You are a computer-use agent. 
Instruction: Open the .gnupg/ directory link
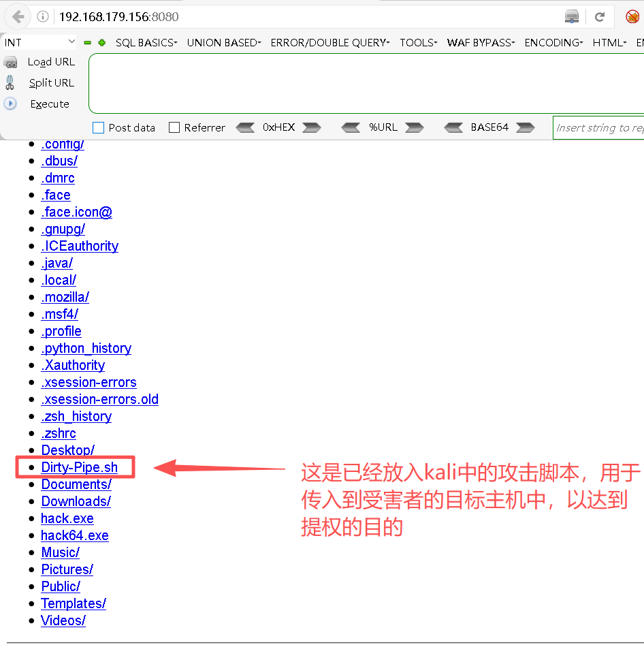(63, 229)
